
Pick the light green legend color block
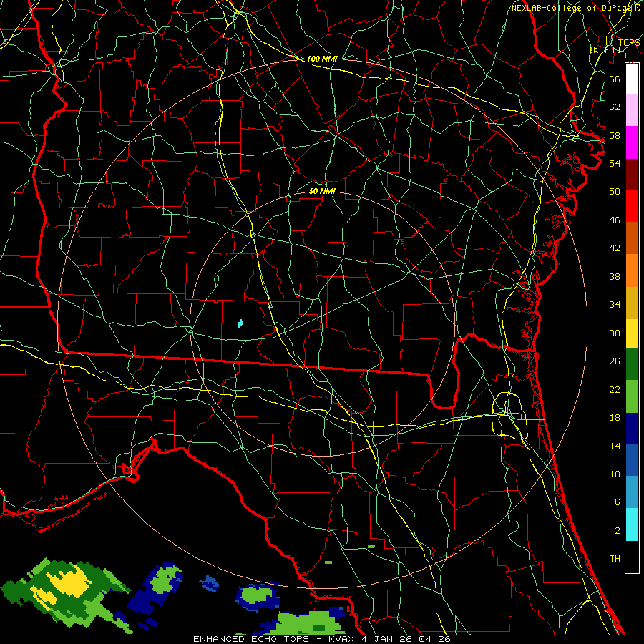point(632,396)
